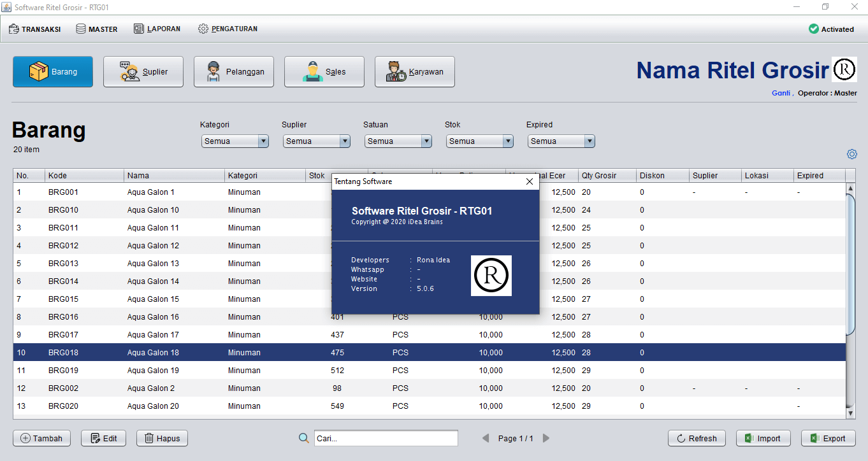The width and height of the screenshot is (868, 461).
Task: Click the table vertical scrollbar
Action: tap(850, 264)
